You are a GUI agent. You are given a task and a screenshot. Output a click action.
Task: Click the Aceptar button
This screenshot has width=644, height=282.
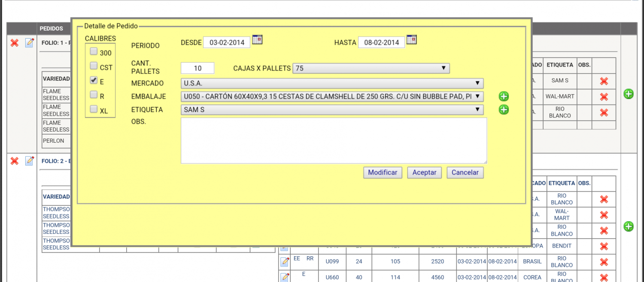[x=424, y=172]
